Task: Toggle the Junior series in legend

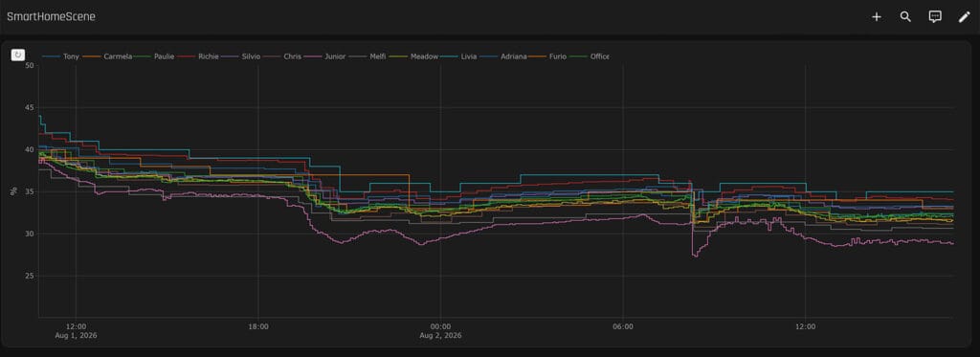Action: (325, 56)
